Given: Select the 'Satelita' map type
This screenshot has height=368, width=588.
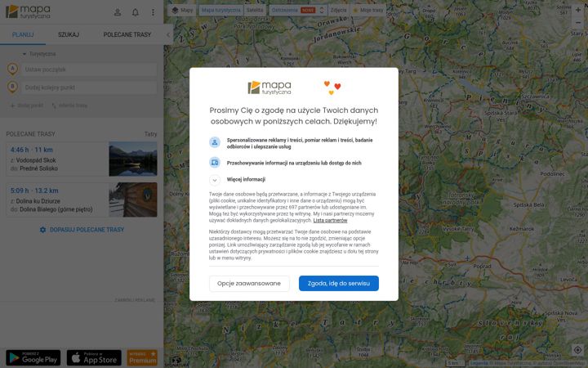Looking at the screenshot, I should (255, 10).
